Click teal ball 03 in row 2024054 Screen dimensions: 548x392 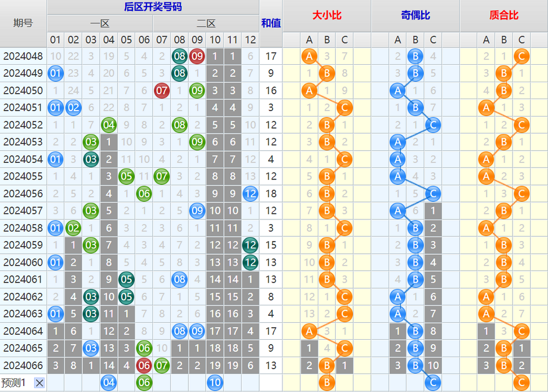point(91,159)
